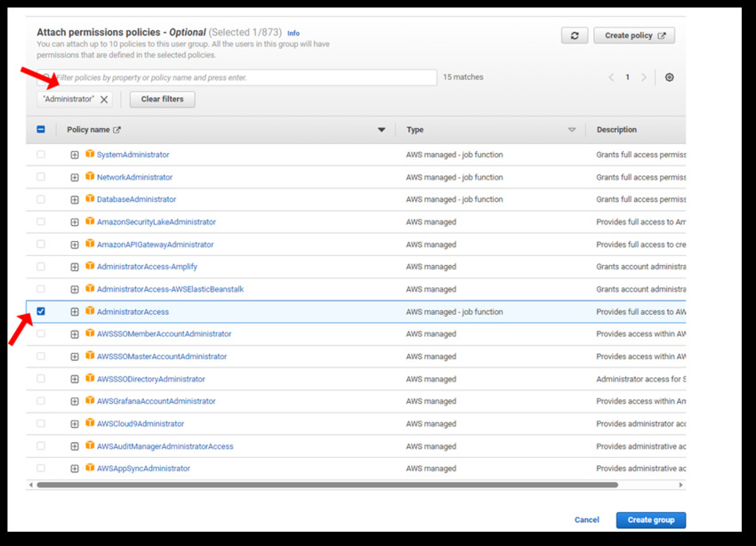Screen dimensions: 756x546
Task: Uncheck the AdministratorAccess policy checkbox
Action: click(x=41, y=311)
